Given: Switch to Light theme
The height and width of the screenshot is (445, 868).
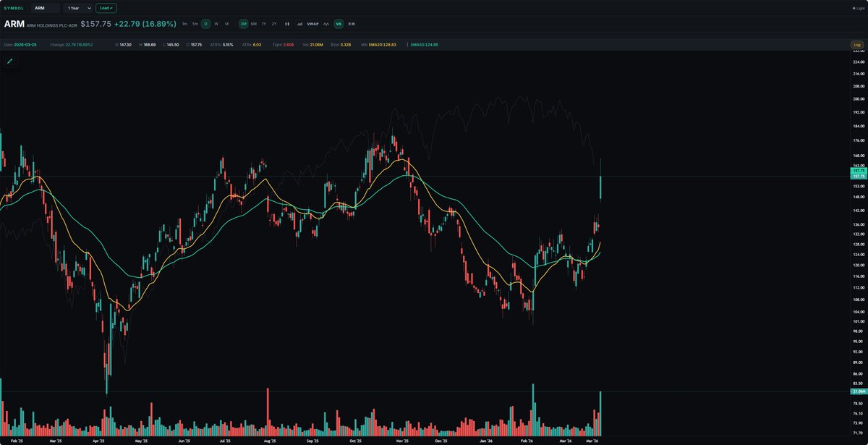Looking at the screenshot, I should click(859, 8).
